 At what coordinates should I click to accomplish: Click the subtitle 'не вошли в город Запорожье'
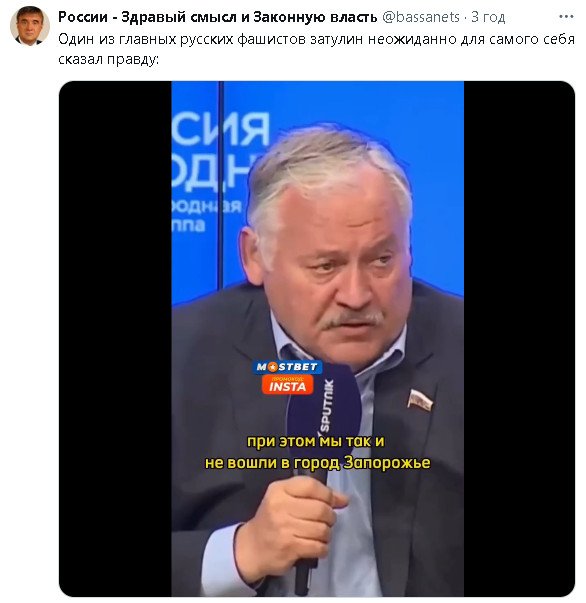[317, 463]
